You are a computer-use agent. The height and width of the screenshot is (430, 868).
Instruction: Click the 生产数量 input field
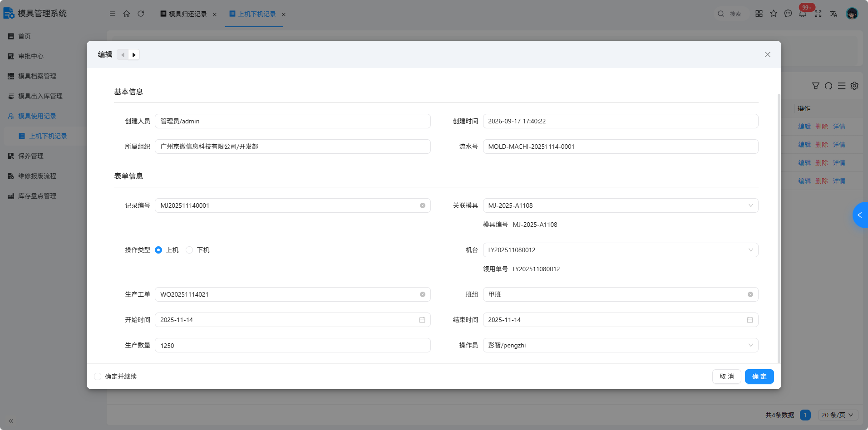click(x=293, y=345)
